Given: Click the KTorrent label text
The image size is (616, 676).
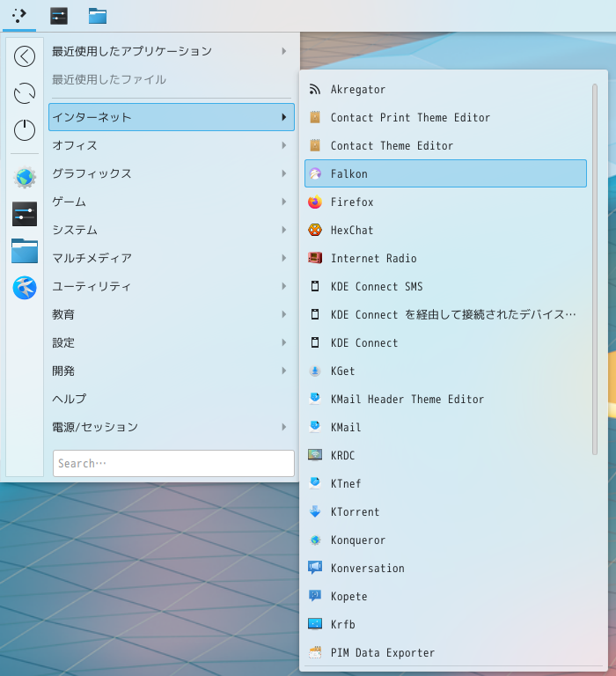Looking at the screenshot, I should click(355, 511).
